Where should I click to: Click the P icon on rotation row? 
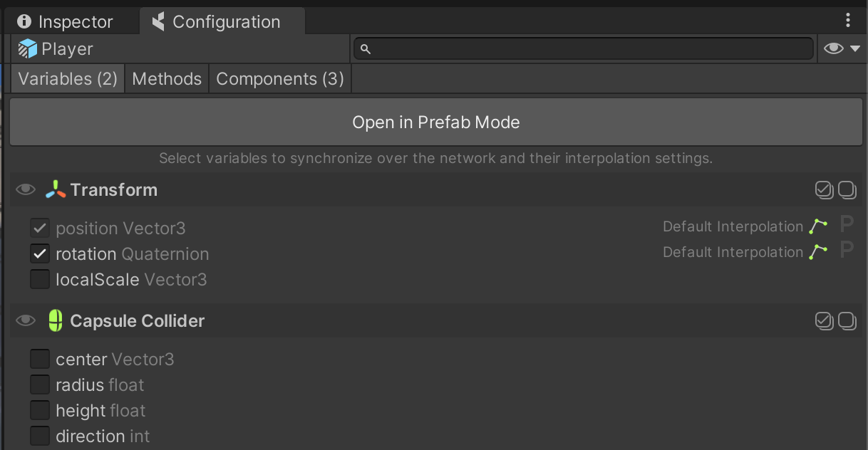tap(846, 251)
